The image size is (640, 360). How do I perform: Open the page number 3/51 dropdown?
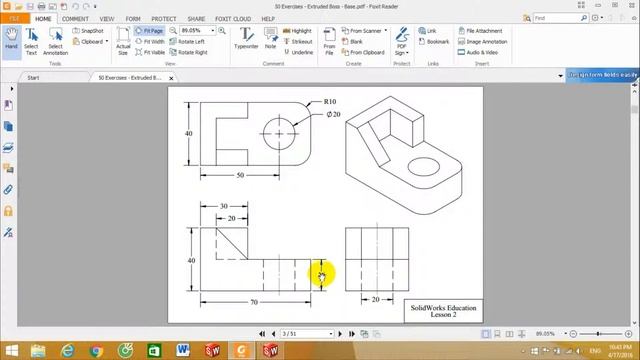(331, 334)
